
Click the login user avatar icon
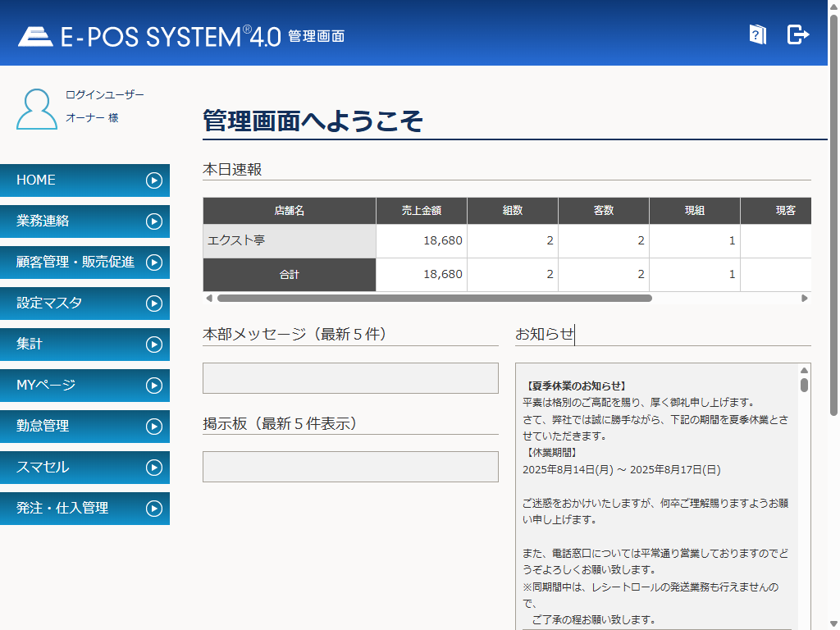coord(37,109)
